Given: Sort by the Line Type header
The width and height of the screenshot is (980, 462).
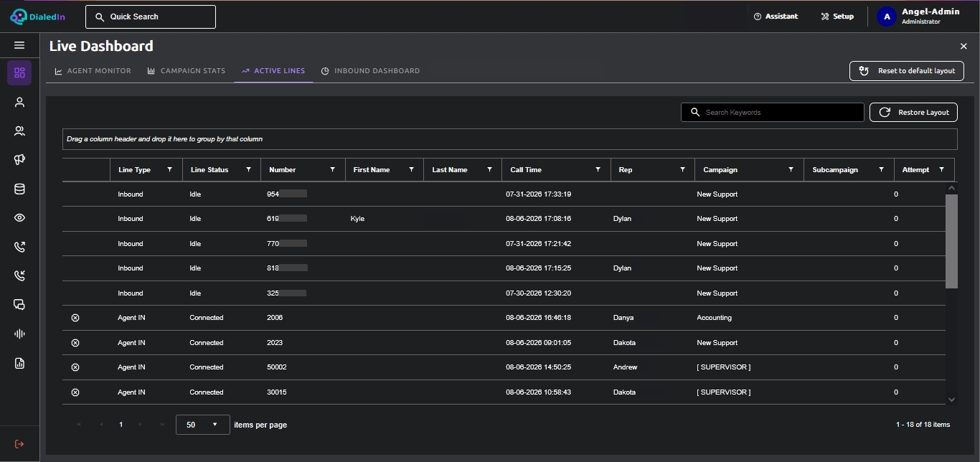Looking at the screenshot, I should tap(135, 170).
